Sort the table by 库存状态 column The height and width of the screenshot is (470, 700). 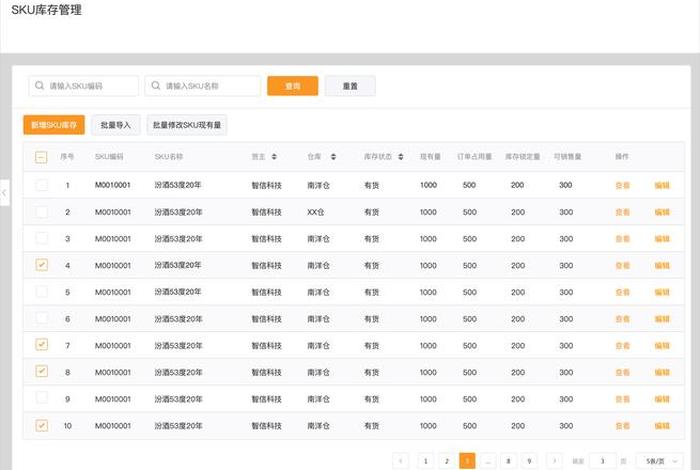[x=400, y=157]
